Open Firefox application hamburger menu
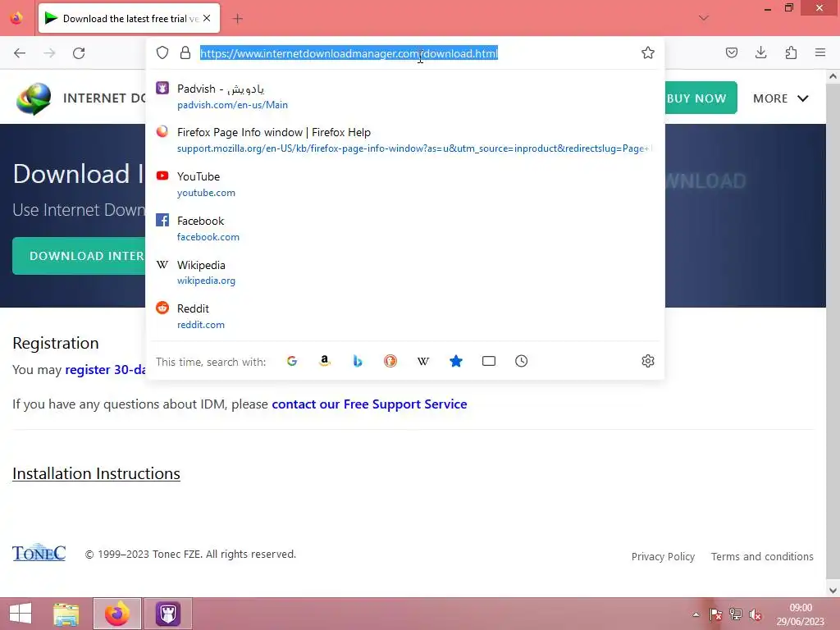 click(820, 52)
